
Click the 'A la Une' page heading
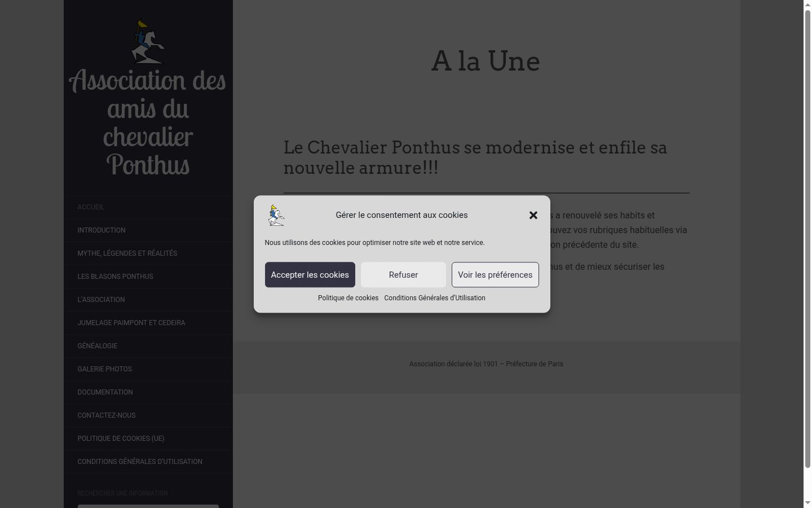click(x=486, y=61)
